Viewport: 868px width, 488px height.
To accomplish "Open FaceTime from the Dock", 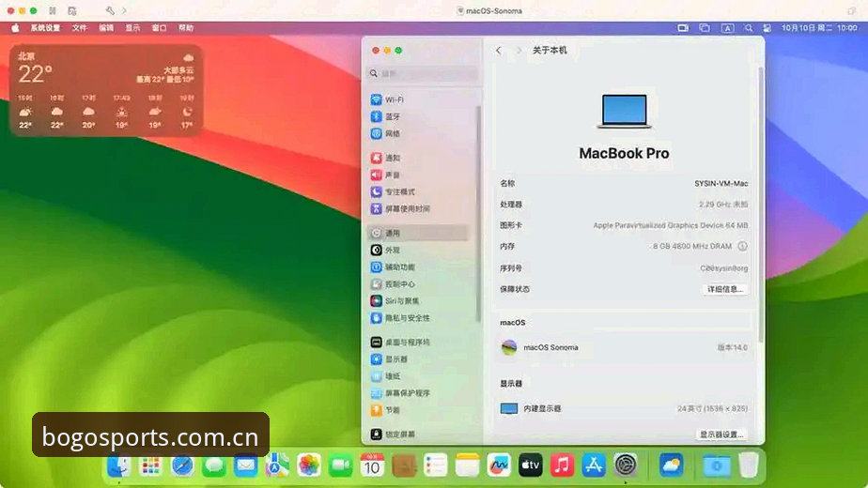I will coord(340,465).
